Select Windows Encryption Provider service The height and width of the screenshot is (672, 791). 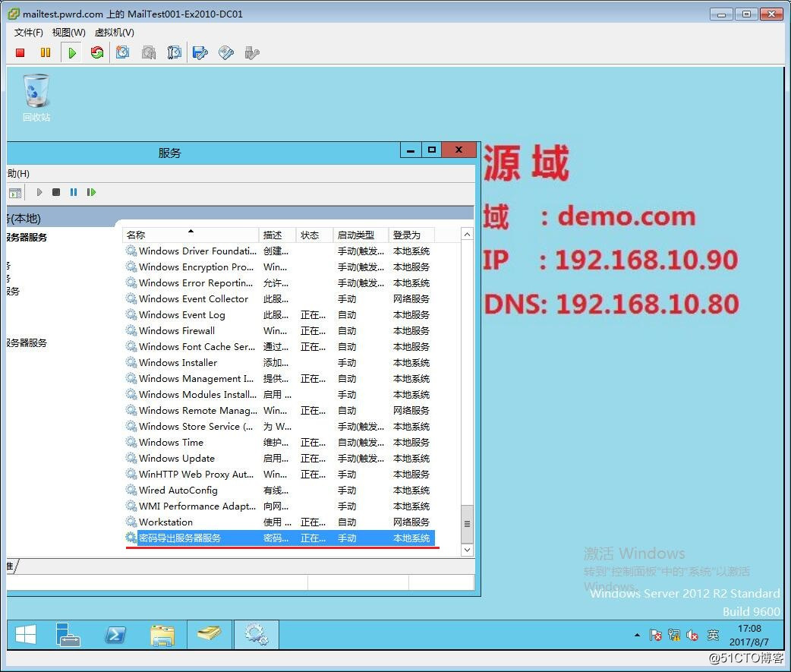tap(279, 267)
